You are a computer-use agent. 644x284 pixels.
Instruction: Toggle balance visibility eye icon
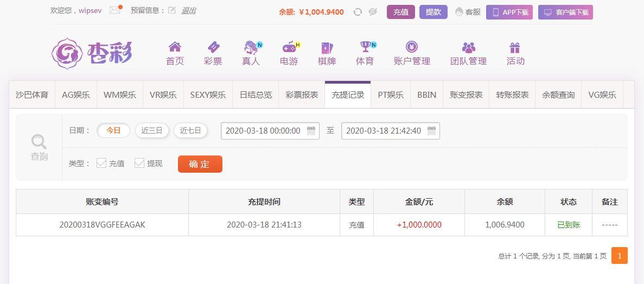pyautogui.click(x=373, y=12)
